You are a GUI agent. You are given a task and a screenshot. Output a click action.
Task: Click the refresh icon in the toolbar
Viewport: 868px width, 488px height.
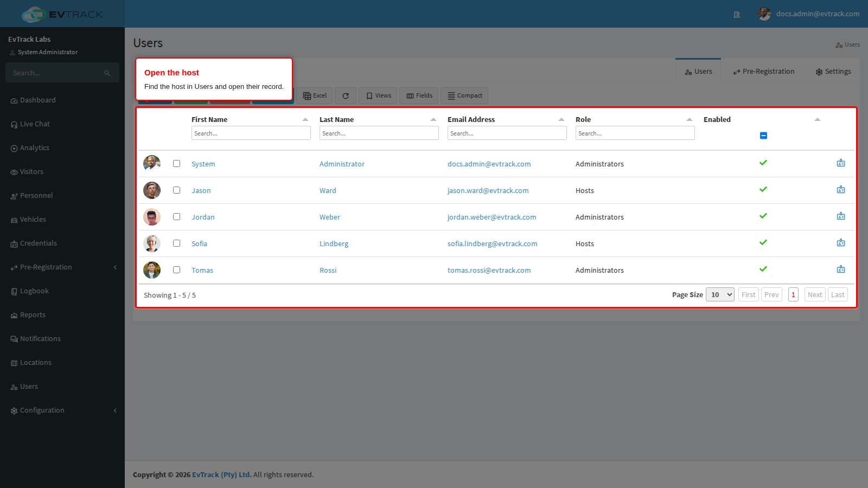pos(346,95)
